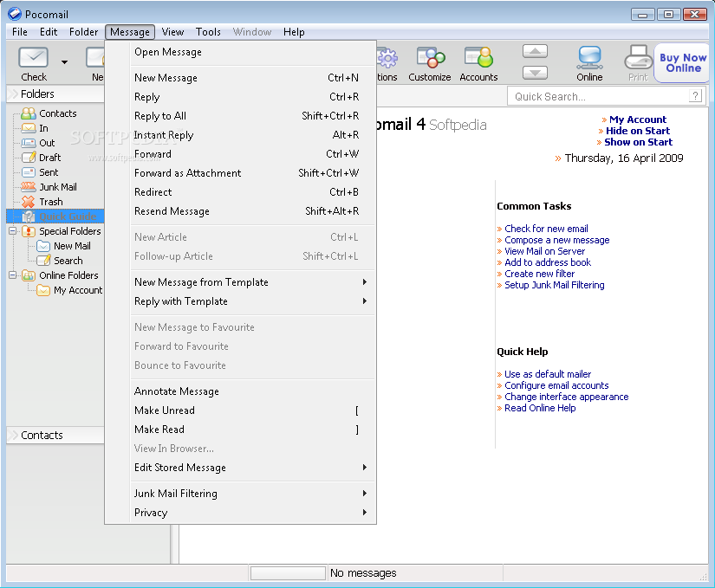Screen dimensions: 715x588
Task: Click the Show on Start link
Action: click(638, 142)
